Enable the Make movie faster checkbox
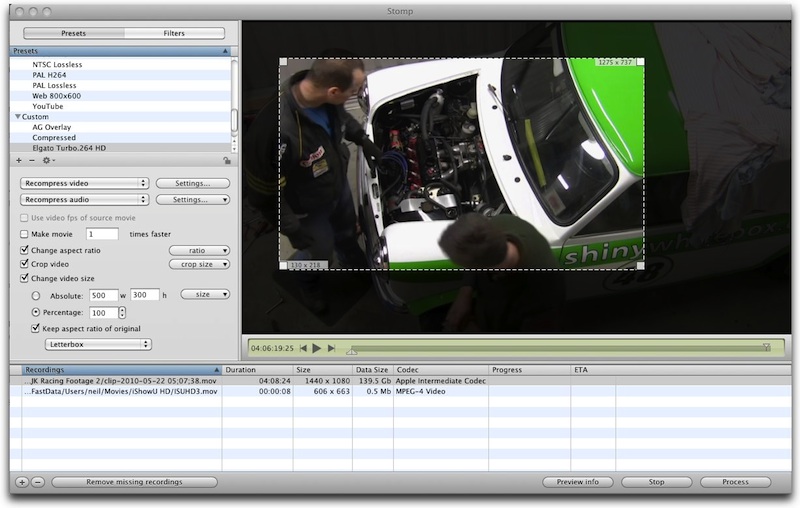This screenshot has height=508, width=800. pos(25,234)
